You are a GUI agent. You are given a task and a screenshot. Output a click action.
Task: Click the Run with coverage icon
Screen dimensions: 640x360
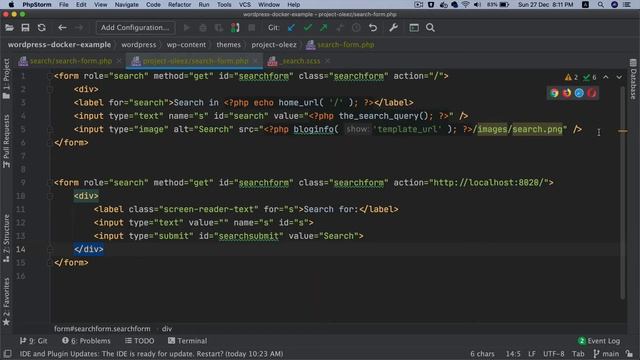pos(219,28)
